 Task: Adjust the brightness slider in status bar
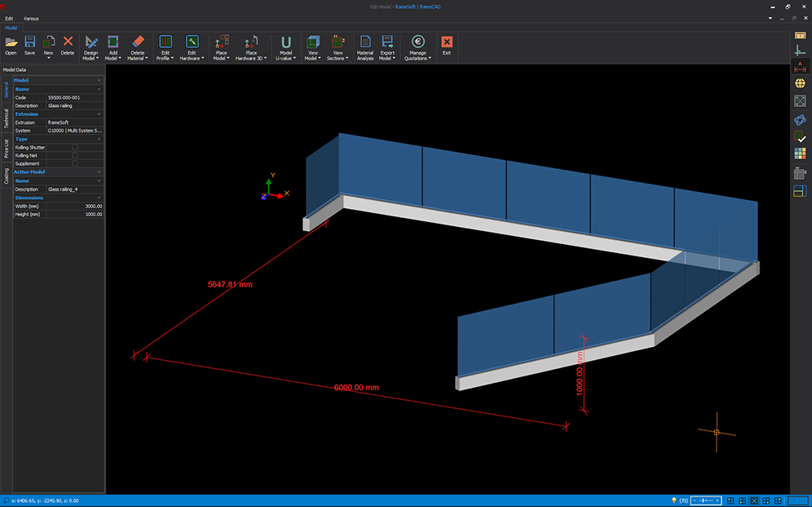pos(706,500)
